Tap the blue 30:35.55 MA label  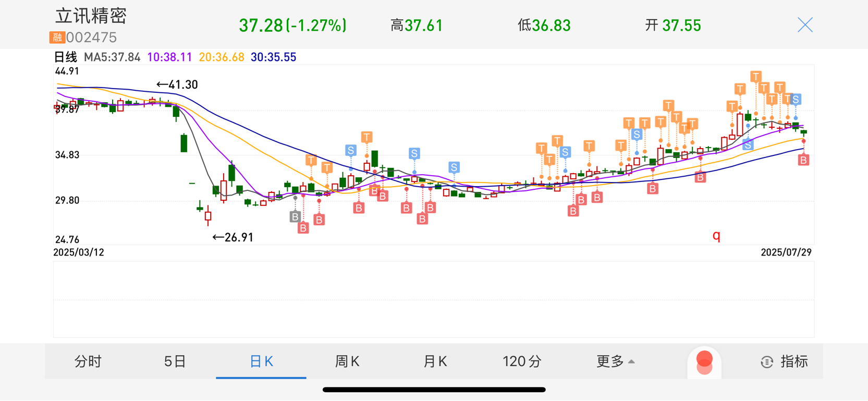pyautogui.click(x=273, y=57)
